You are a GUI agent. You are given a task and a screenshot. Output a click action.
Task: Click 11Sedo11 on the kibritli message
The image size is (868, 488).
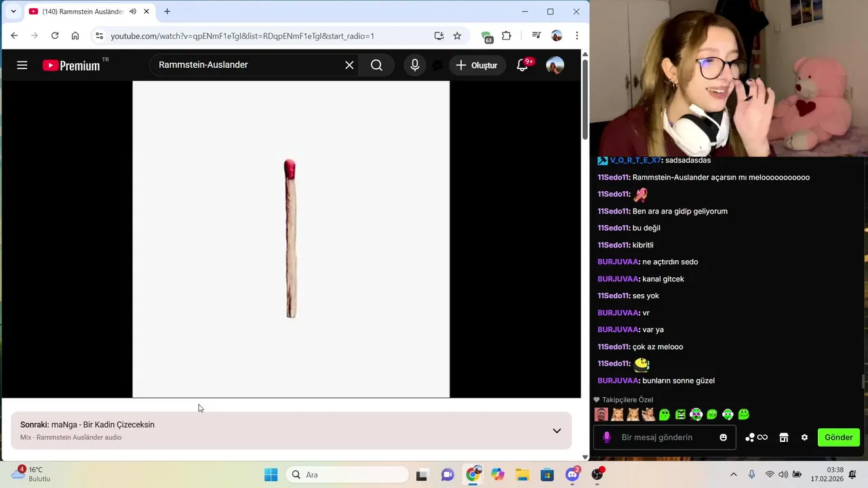pyautogui.click(x=614, y=245)
